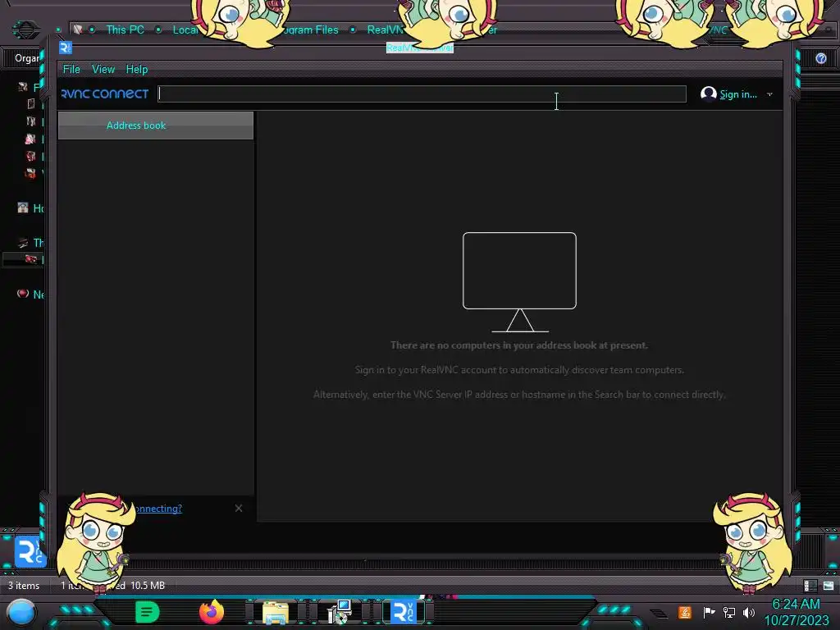The width and height of the screenshot is (840, 630).
Task: Switch to RealVNC Viewer taskbar button
Action: click(x=403, y=612)
